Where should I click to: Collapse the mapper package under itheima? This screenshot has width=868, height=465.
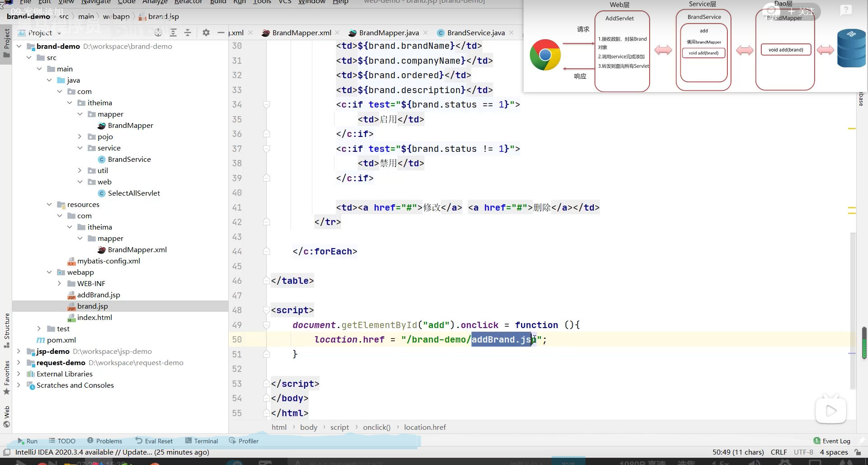coord(80,114)
